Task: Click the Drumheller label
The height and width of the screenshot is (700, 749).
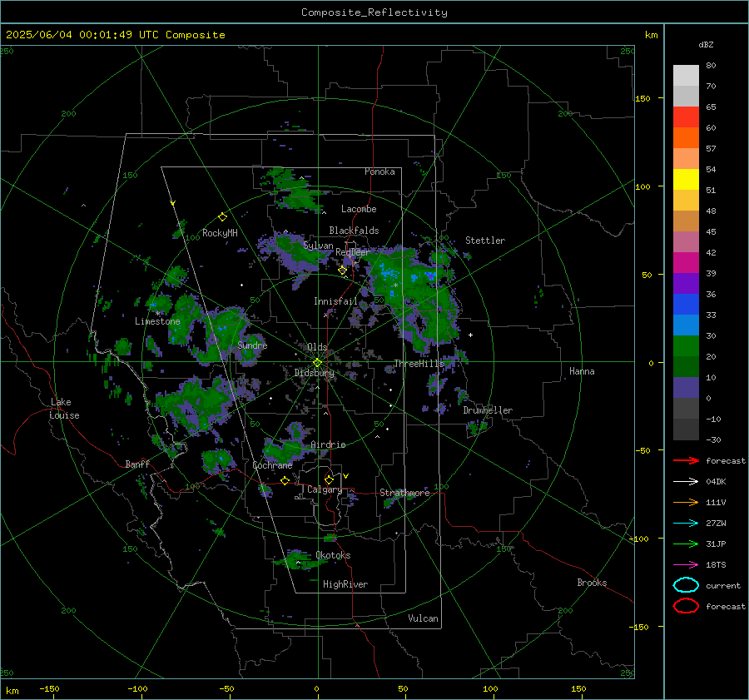Action: pos(488,410)
